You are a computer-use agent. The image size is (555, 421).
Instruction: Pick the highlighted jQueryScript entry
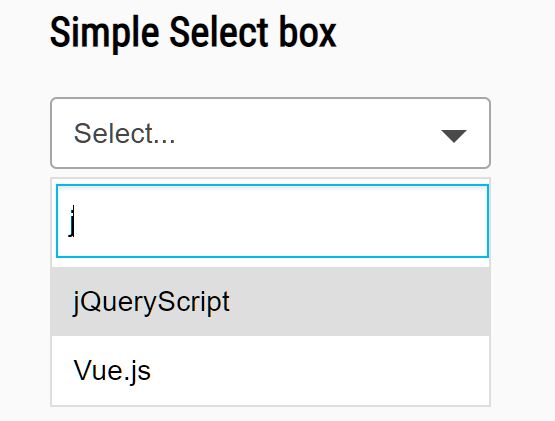(270, 301)
